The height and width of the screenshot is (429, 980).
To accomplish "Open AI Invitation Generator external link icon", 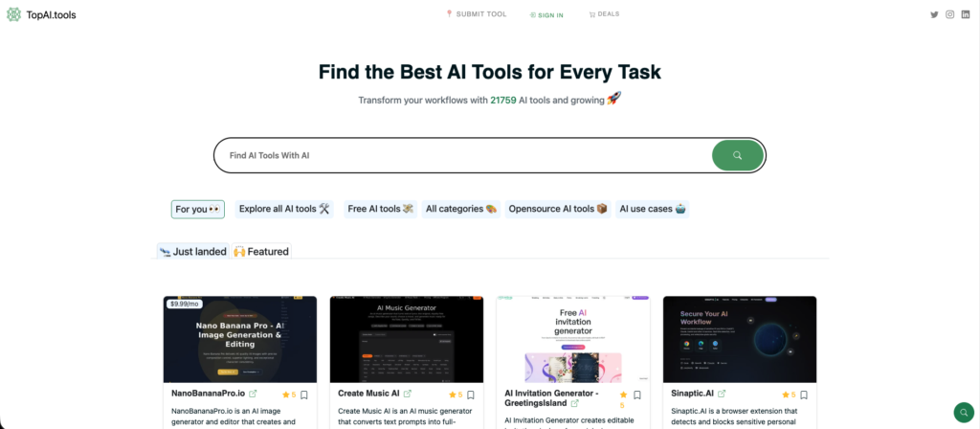I will pyautogui.click(x=575, y=403).
